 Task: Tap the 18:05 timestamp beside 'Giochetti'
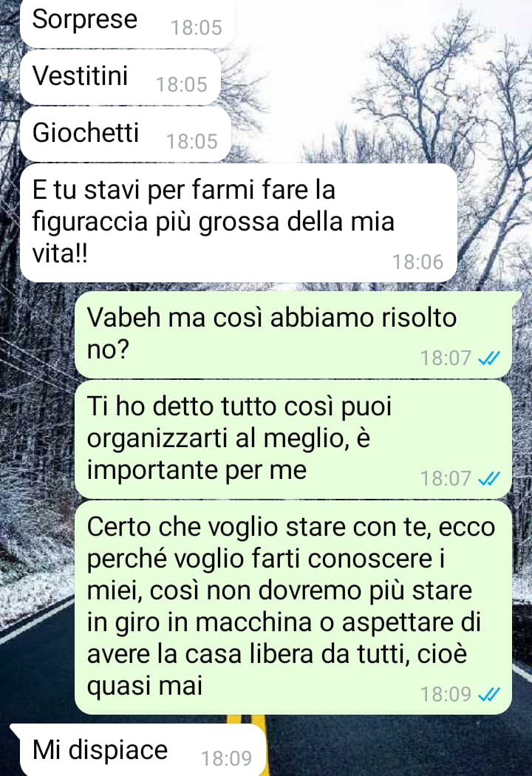tap(192, 142)
